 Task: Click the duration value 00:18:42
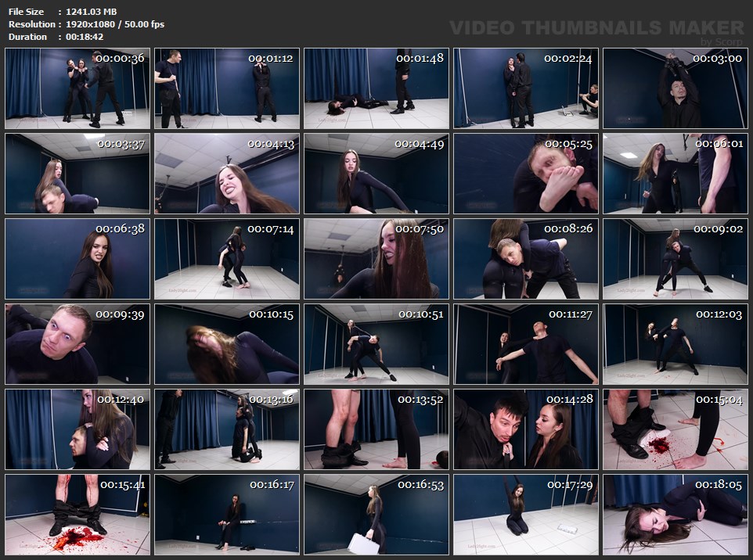(x=85, y=37)
